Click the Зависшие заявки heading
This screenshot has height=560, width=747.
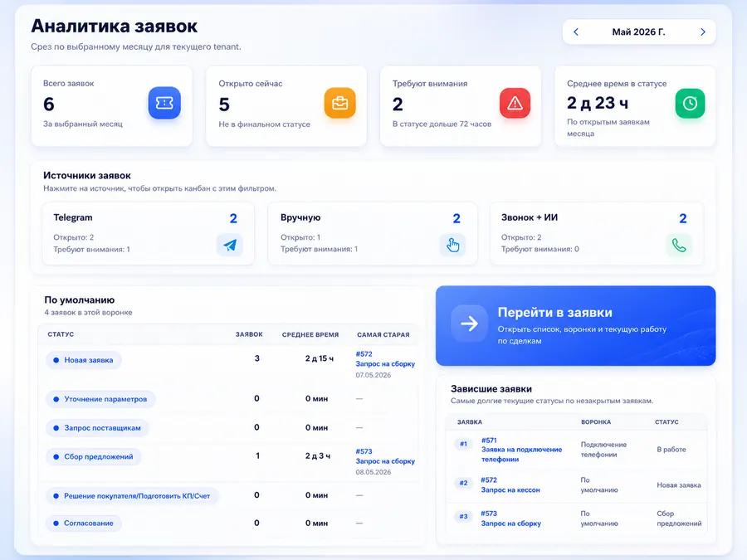pyautogui.click(x=491, y=389)
